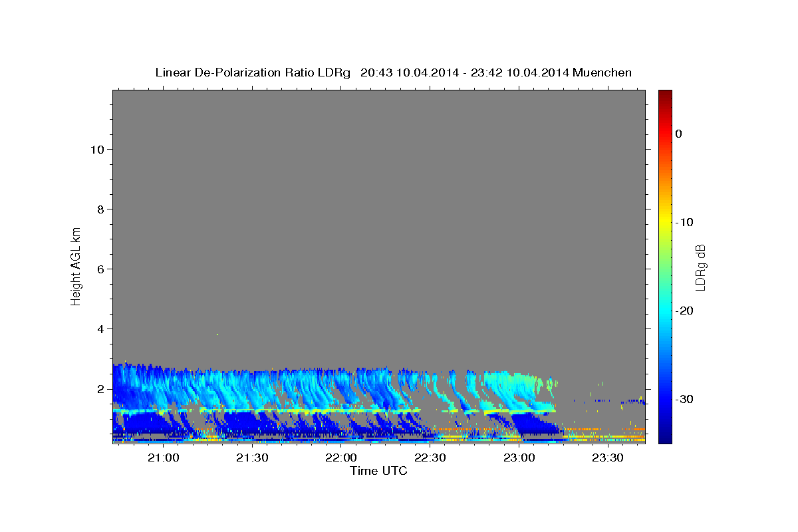Click the start time "20:43 10.04.2014" in title
The width and height of the screenshot is (798, 532).
pos(410,72)
